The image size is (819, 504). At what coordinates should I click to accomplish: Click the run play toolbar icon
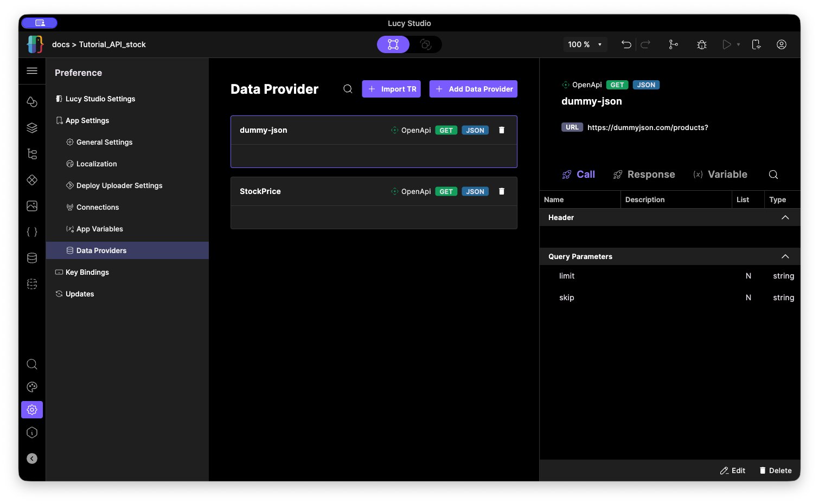coord(727,44)
